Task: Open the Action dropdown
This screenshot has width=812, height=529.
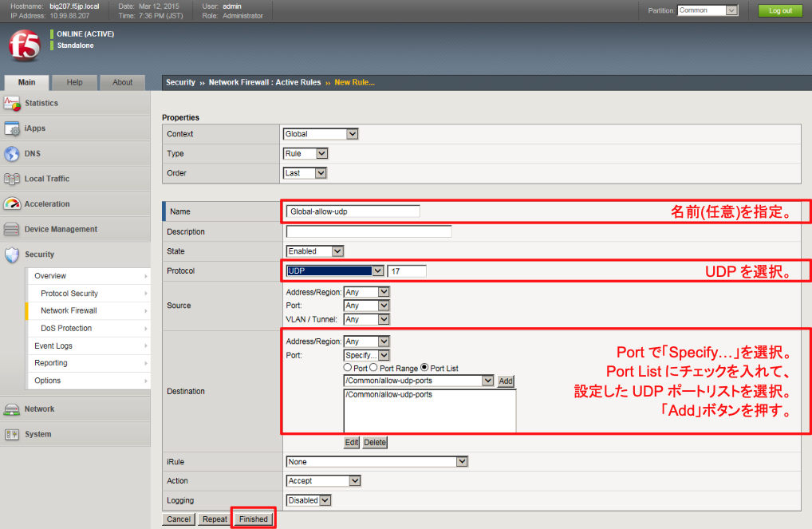Action: point(323,481)
